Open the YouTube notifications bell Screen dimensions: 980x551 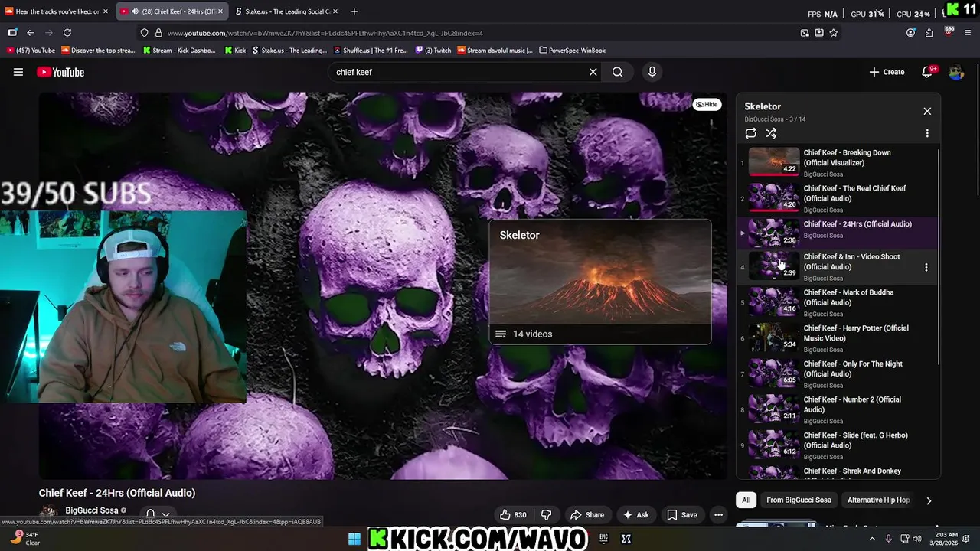[x=927, y=72]
